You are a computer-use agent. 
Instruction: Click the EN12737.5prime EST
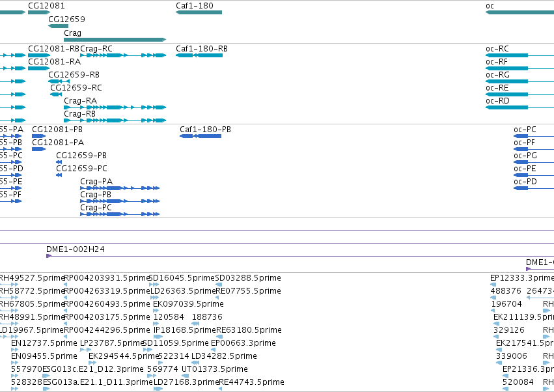pos(14,350)
